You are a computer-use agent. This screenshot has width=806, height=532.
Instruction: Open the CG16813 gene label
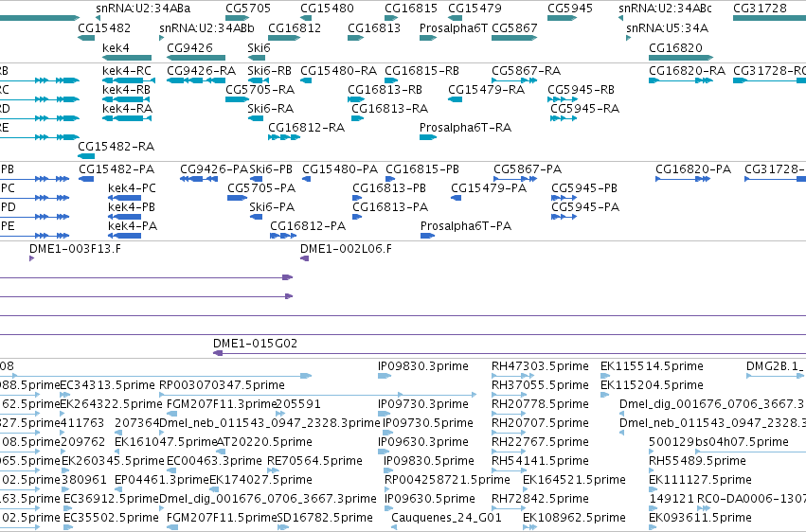[x=374, y=27]
